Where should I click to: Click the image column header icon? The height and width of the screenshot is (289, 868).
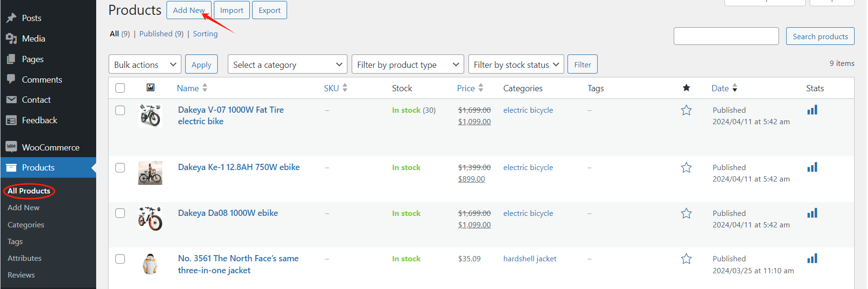point(150,87)
